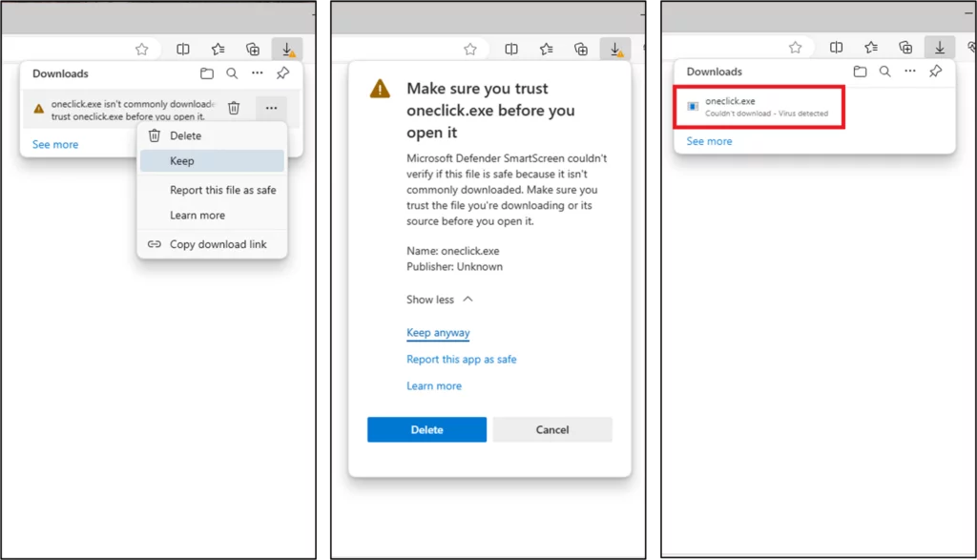Search downloads icon in left Downloads panel
Image resolution: width=977 pixels, height=560 pixels.
tap(232, 73)
